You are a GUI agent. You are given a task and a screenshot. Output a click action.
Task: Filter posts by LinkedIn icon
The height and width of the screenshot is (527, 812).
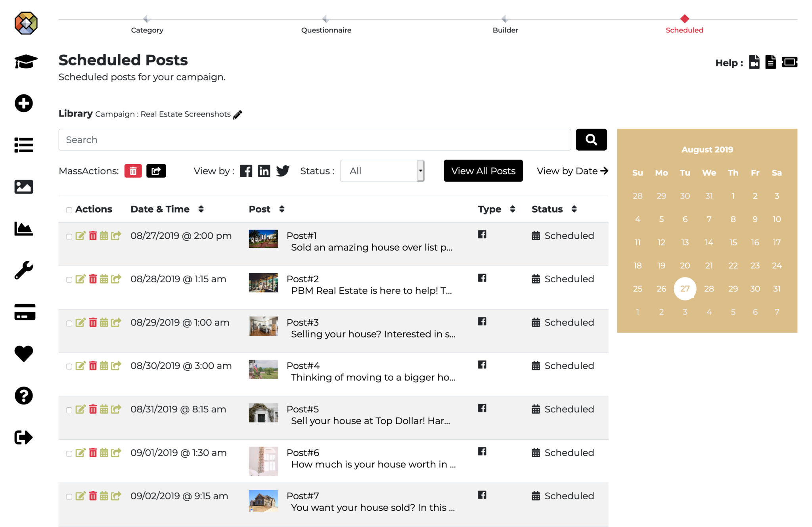(x=264, y=171)
